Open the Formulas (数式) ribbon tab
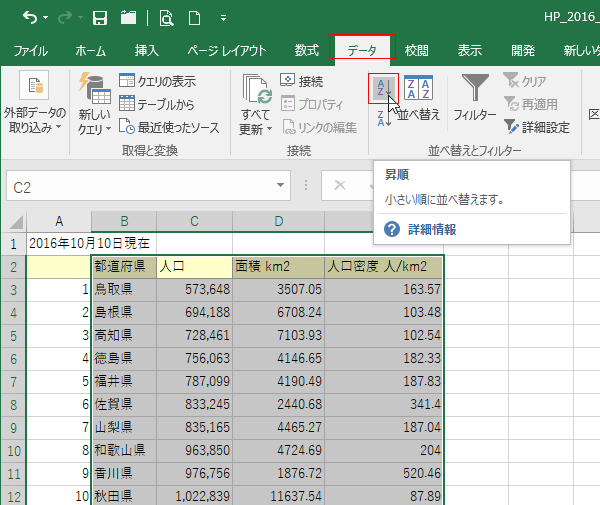 click(x=306, y=50)
